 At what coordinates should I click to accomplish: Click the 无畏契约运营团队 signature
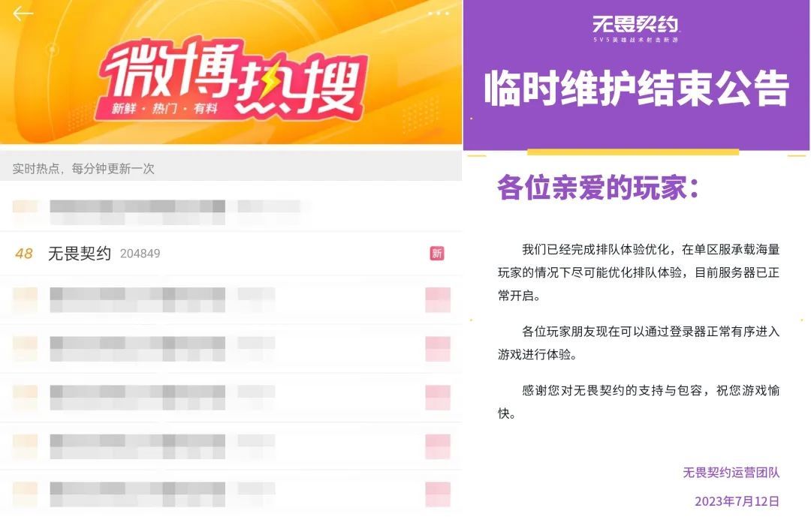point(731,473)
